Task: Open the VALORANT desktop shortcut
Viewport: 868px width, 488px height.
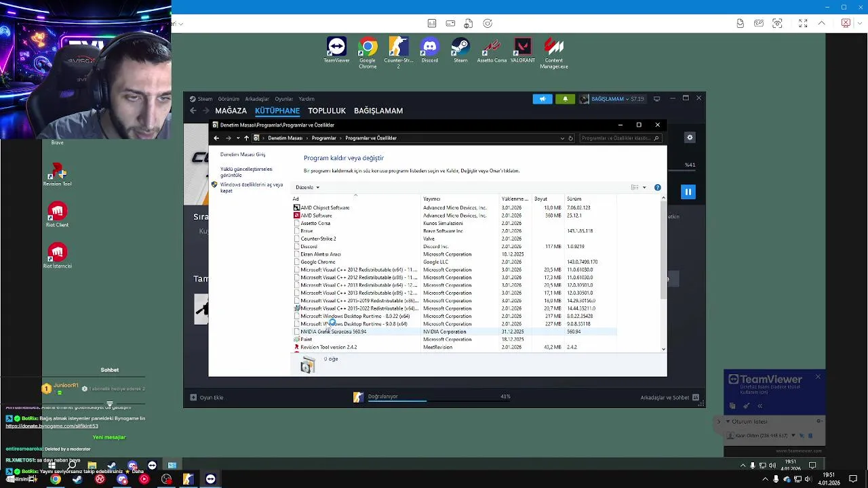Action: pyautogui.click(x=523, y=51)
